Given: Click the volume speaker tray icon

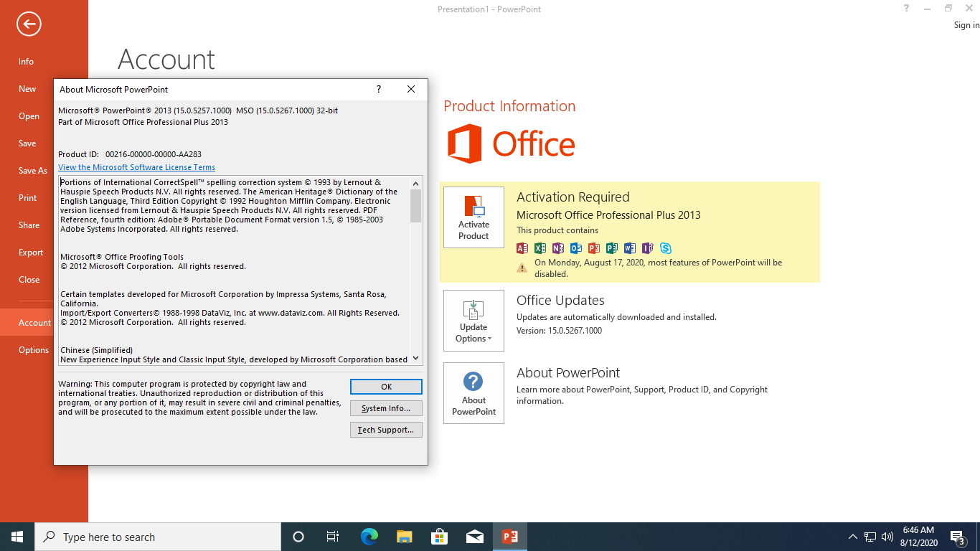Looking at the screenshot, I should [887, 537].
